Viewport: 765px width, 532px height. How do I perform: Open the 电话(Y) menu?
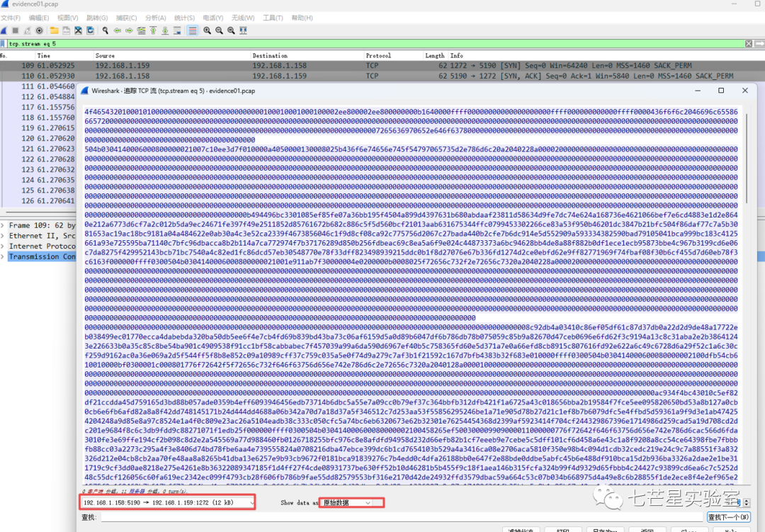[x=213, y=18]
